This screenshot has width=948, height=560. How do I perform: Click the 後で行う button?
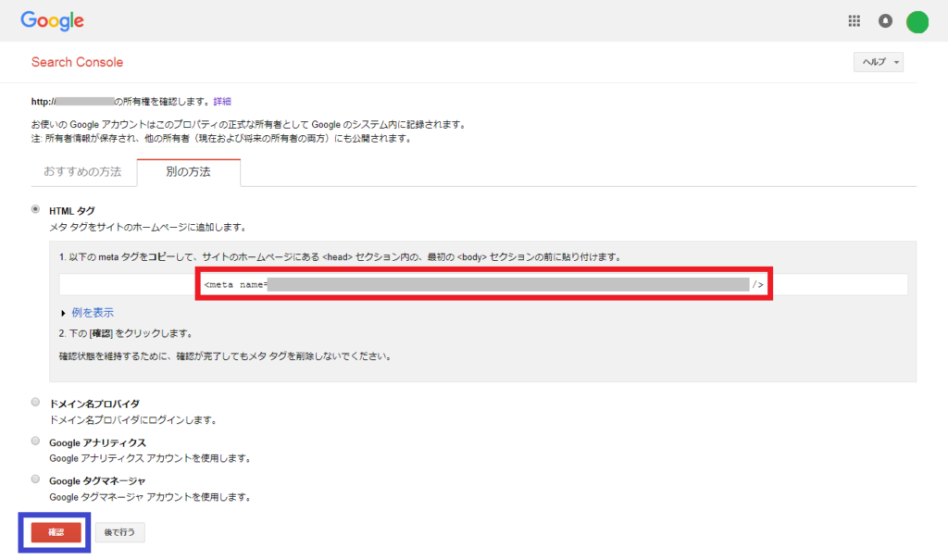[119, 532]
